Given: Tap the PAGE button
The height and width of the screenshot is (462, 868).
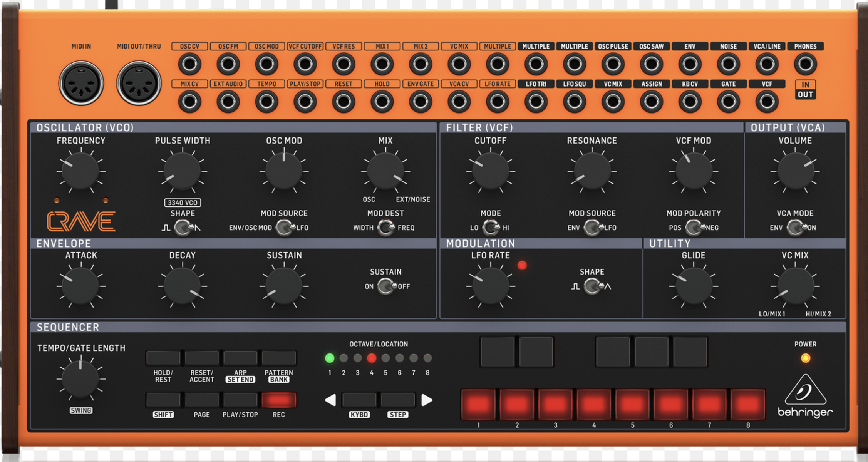Looking at the screenshot, I should (x=202, y=400).
